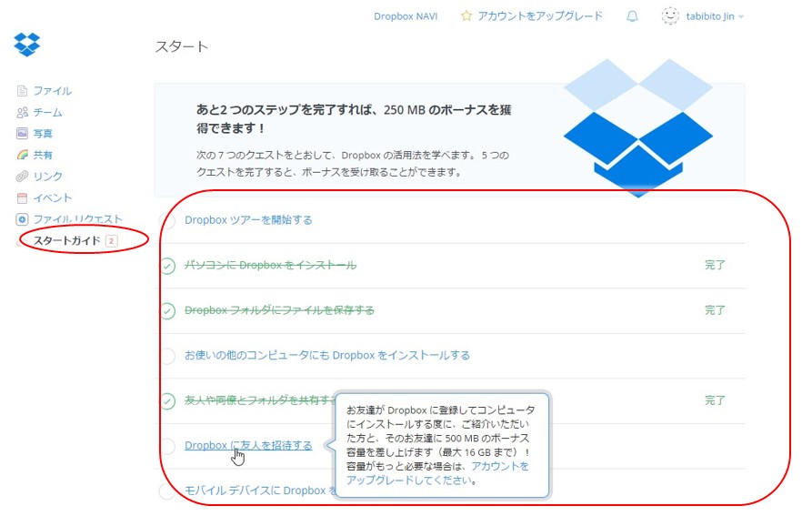Toggle circle for お使いの他のコンピュータにも Dropbox をインストールする
Image resolution: width=812 pixels, height=516 pixels.
point(167,356)
